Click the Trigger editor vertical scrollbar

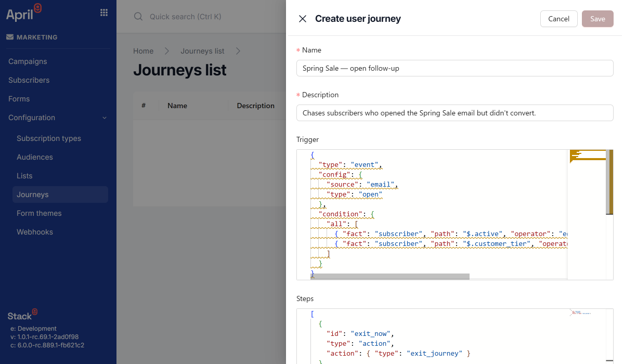coord(610,182)
